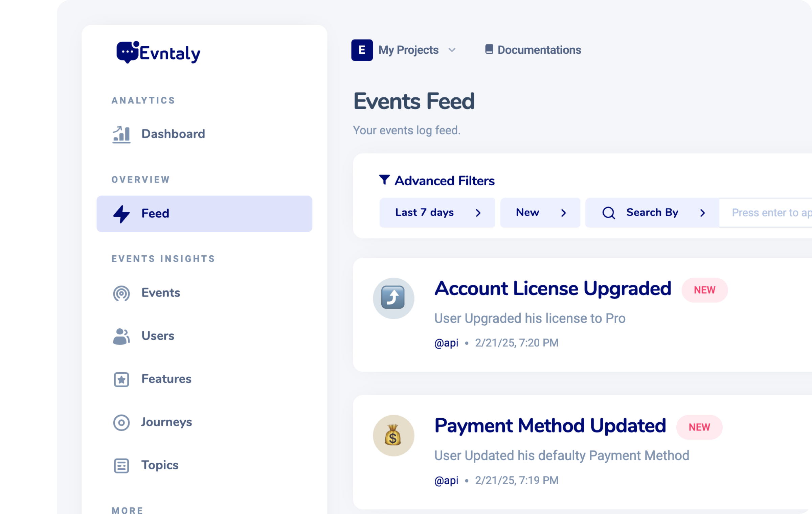Select the Feed lightning bolt icon
The image size is (812, 514).
(x=121, y=214)
